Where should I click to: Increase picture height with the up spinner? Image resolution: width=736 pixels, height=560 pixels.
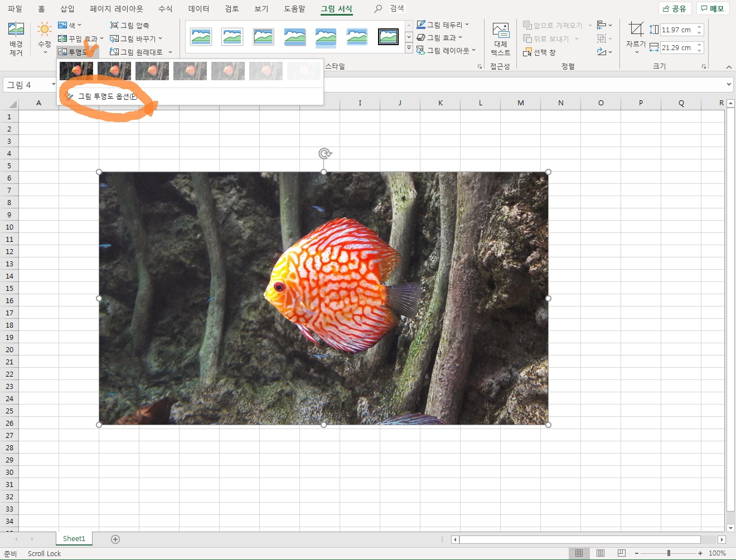[x=699, y=27]
